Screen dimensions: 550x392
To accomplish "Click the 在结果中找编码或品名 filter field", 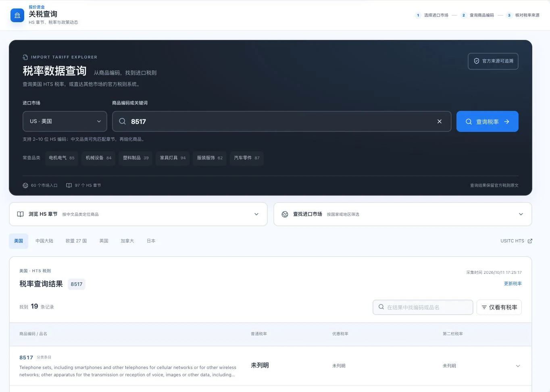I will pyautogui.click(x=423, y=307).
